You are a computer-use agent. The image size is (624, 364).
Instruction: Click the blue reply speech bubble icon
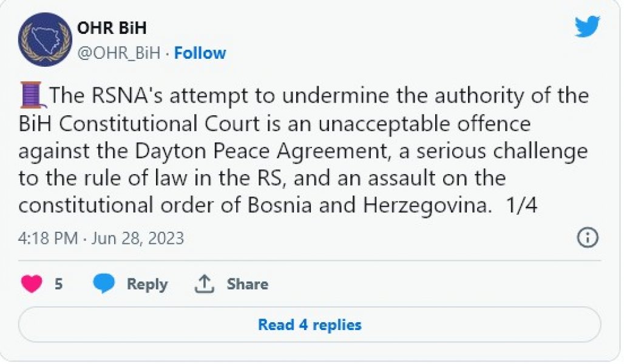point(104,284)
